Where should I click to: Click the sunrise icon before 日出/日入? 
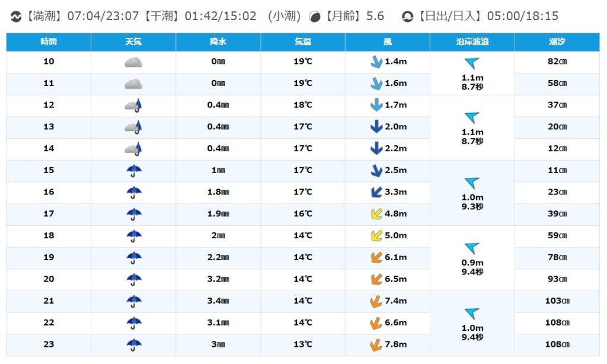(x=408, y=17)
